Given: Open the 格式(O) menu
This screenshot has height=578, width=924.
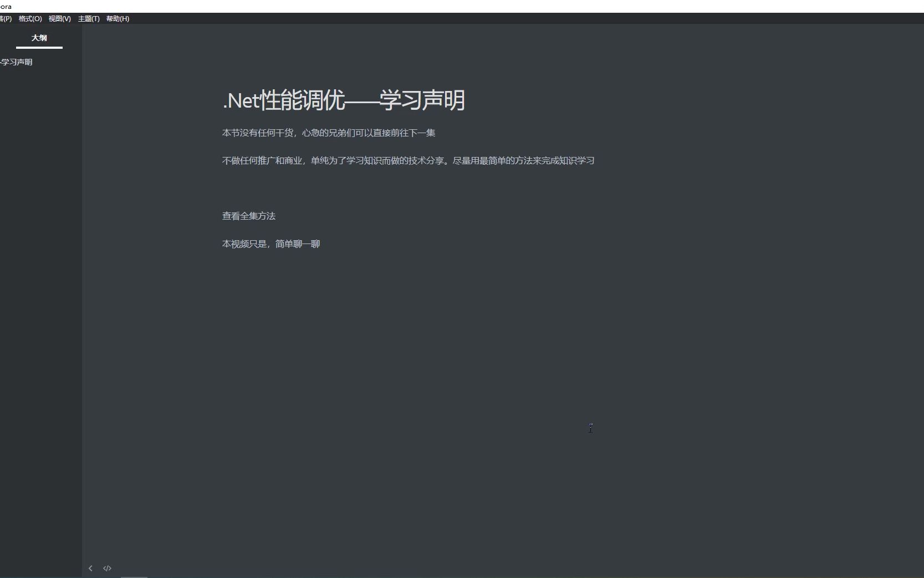Looking at the screenshot, I should coord(30,19).
